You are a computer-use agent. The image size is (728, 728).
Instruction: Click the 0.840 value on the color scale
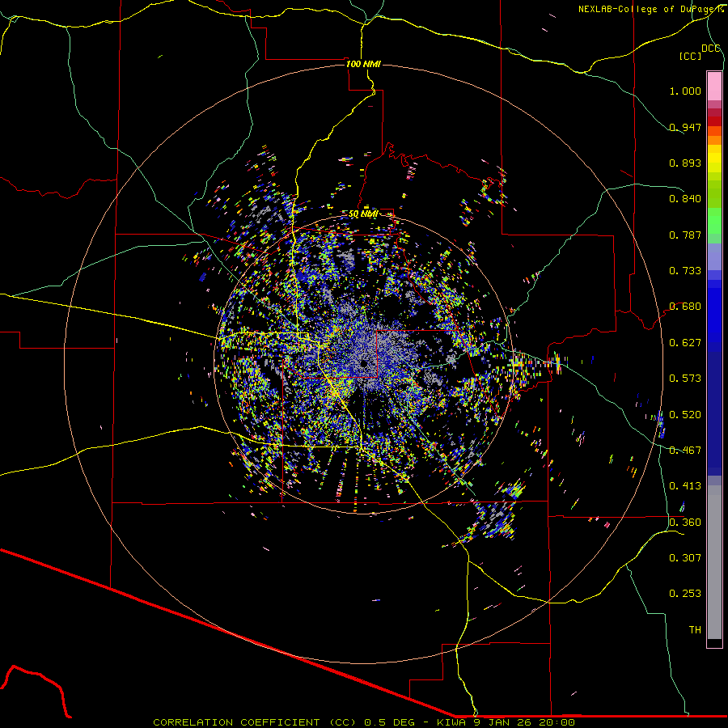[685, 199]
